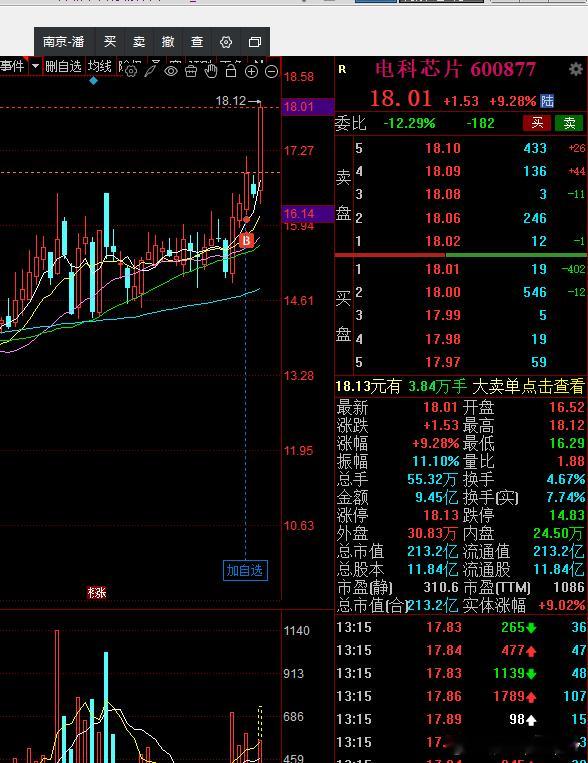Image resolution: width=588 pixels, height=763 pixels.
Task: Open the toolbox icon in the chart toolbar
Action: (x=191, y=71)
